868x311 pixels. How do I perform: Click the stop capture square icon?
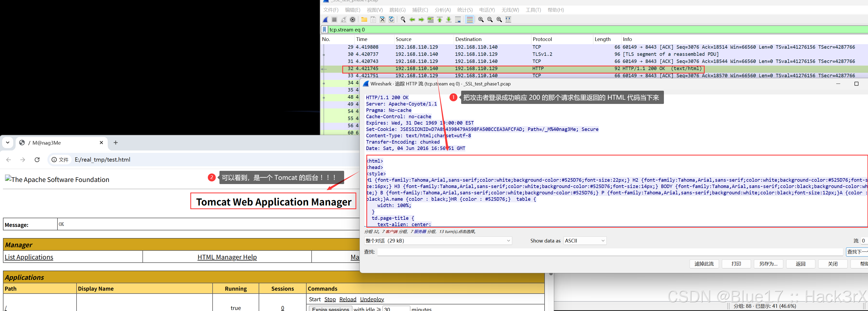pos(334,20)
